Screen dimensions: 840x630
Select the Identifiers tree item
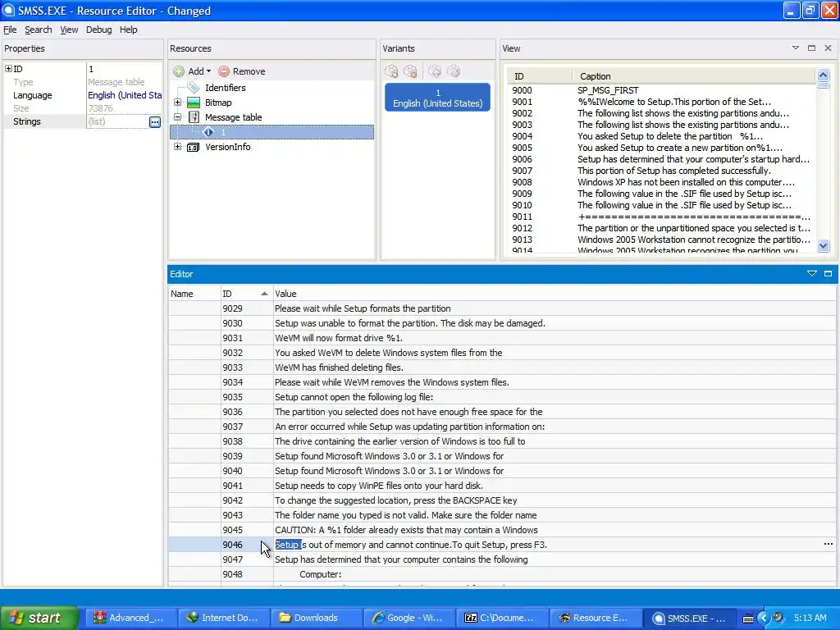click(x=225, y=88)
